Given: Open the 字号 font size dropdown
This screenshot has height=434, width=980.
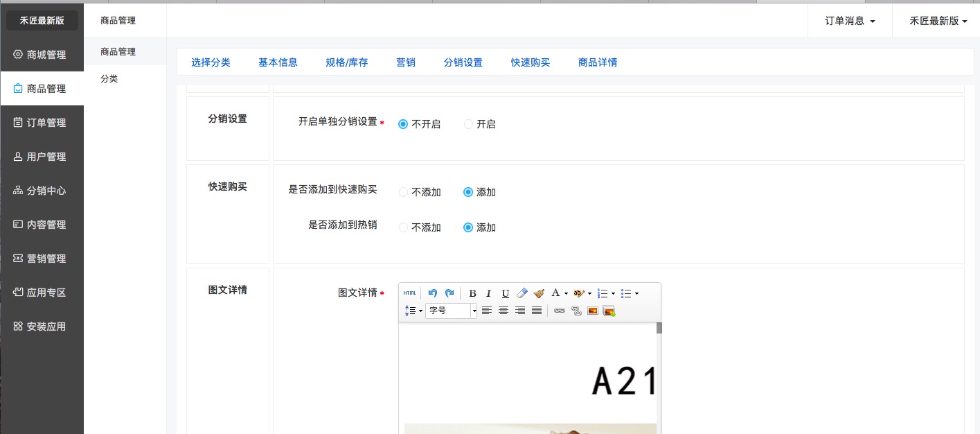Looking at the screenshot, I should pos(452,311).
